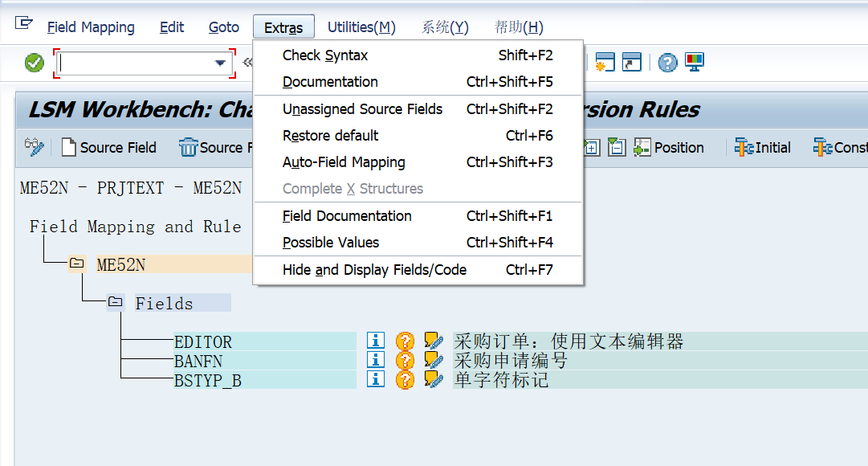Screen dimensions: 868x466
Task: Select Possible Values menu entry
Action: point(418,243)
